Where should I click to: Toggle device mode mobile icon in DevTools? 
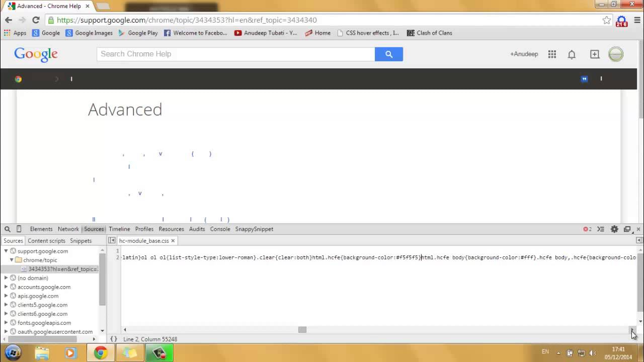point(19,229)
